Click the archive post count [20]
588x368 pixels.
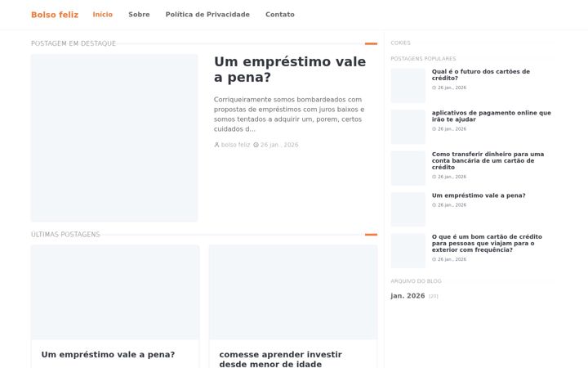click(x=434, y=296)
